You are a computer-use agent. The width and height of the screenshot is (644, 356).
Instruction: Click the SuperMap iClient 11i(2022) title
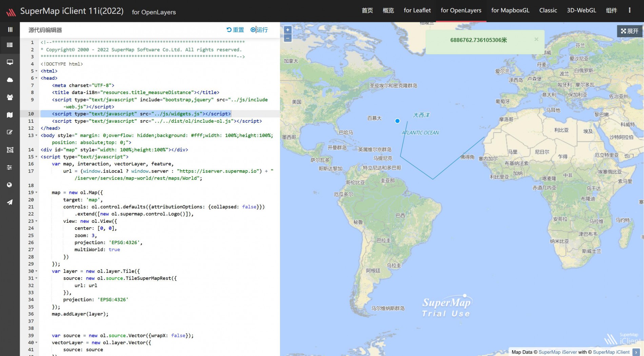72,11
